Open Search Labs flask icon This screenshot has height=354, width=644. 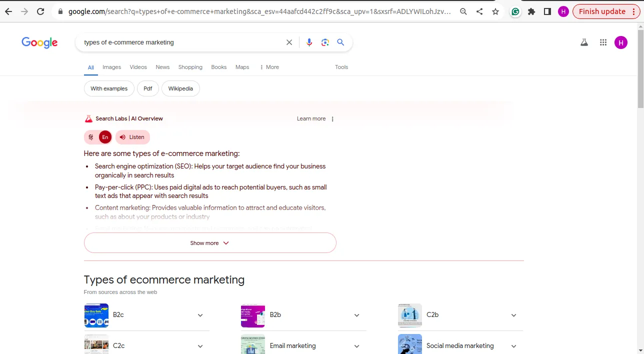click(584, 42)
